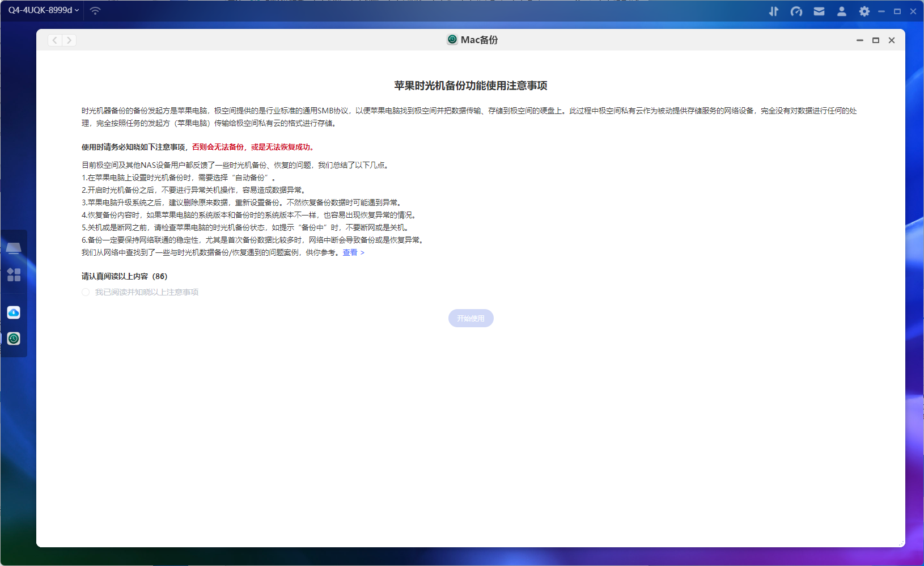This screenshot has height=566, width=924.
Task: Click note 5 beginning 关机或是断网之前
Action: [x=246, y=228]
